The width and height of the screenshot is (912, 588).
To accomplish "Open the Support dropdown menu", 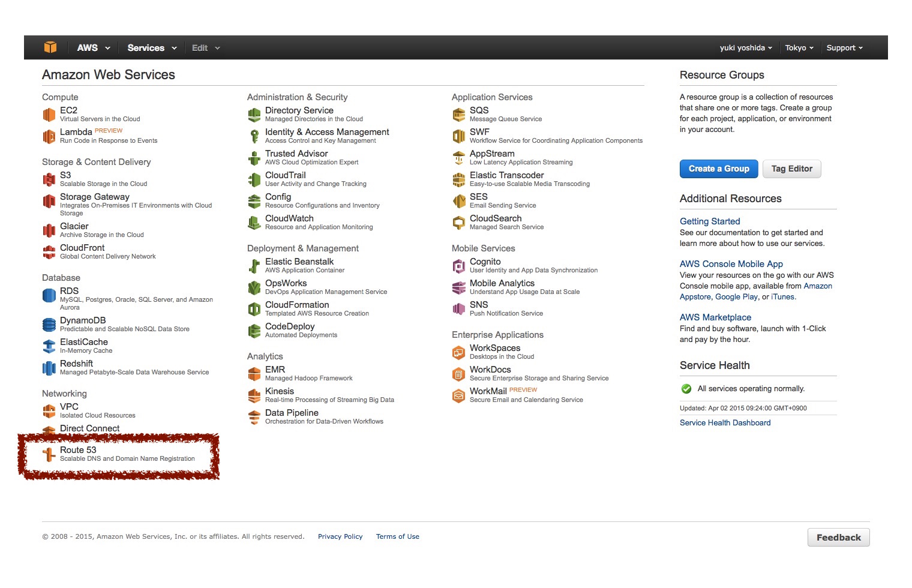I will click(844, 47).
